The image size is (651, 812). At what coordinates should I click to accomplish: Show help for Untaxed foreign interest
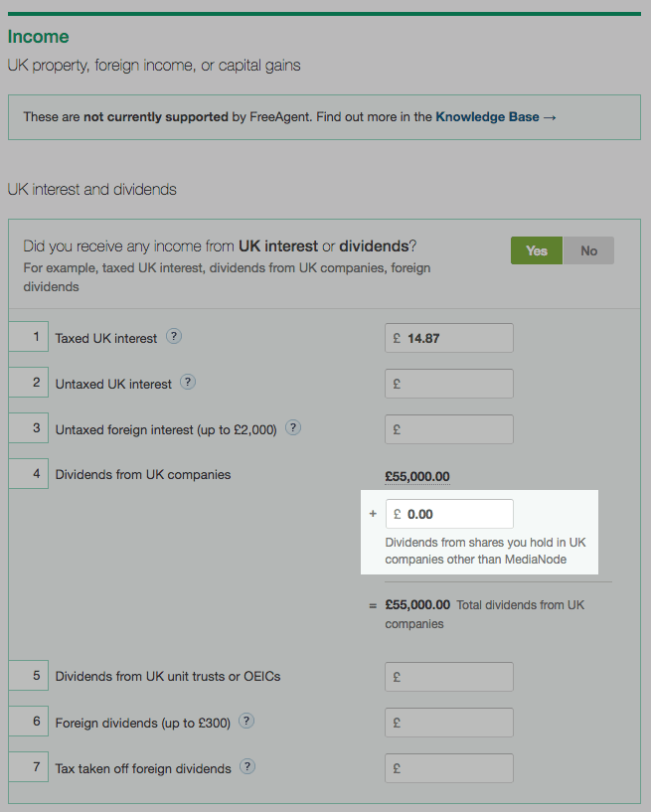(293, 427)
